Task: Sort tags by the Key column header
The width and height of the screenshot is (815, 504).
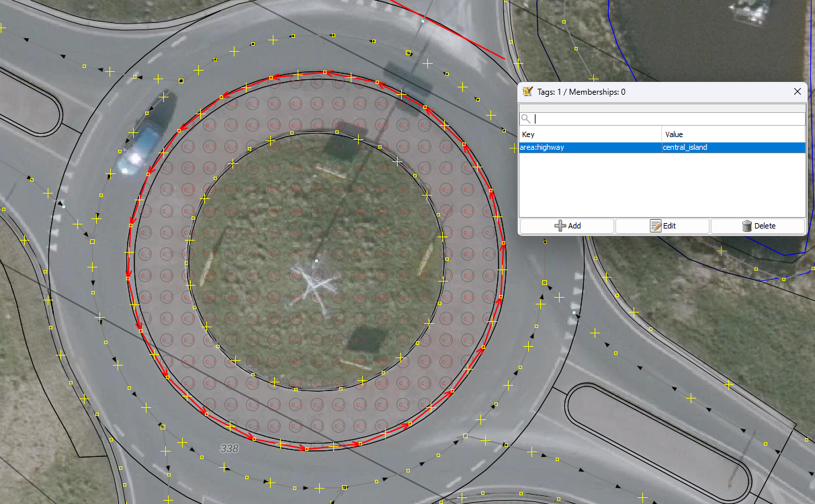Action: coord(590,134)
